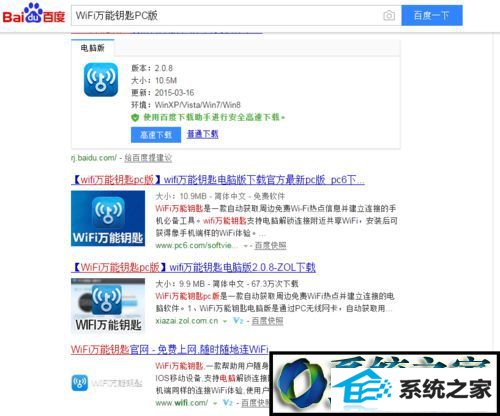Select the 电脑版 tab
Screen dimensions: 500x416
[x=92, y=48]
